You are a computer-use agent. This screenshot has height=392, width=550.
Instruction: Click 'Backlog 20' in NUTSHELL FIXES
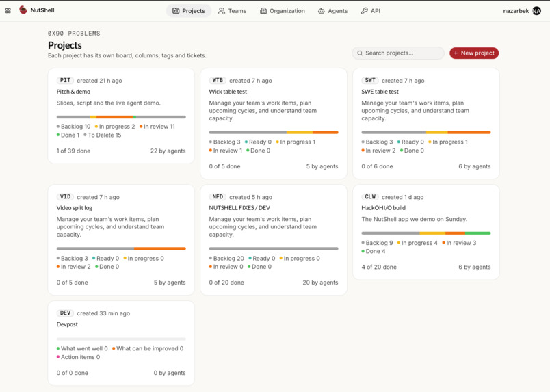pyautogui.click(x=226, y=259)
